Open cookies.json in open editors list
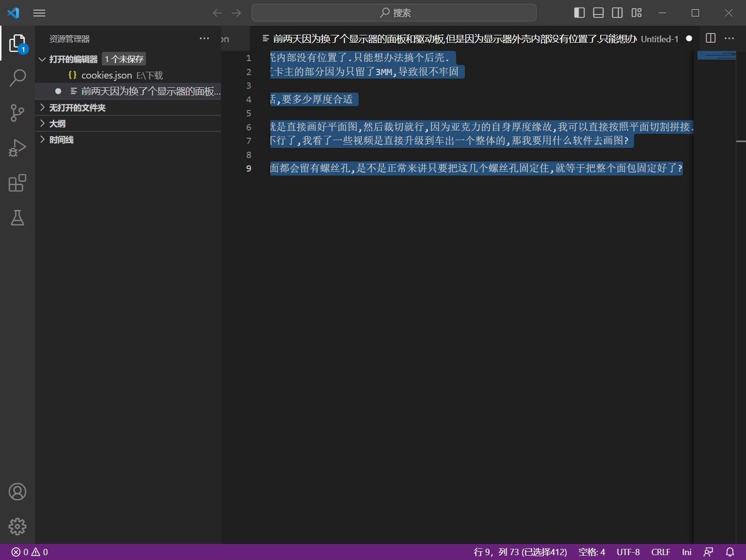 (128, 75)
